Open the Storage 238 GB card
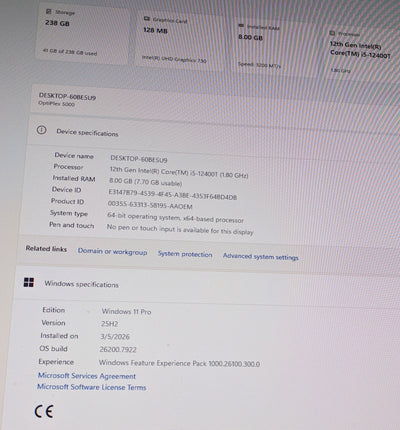 [83, 33]
